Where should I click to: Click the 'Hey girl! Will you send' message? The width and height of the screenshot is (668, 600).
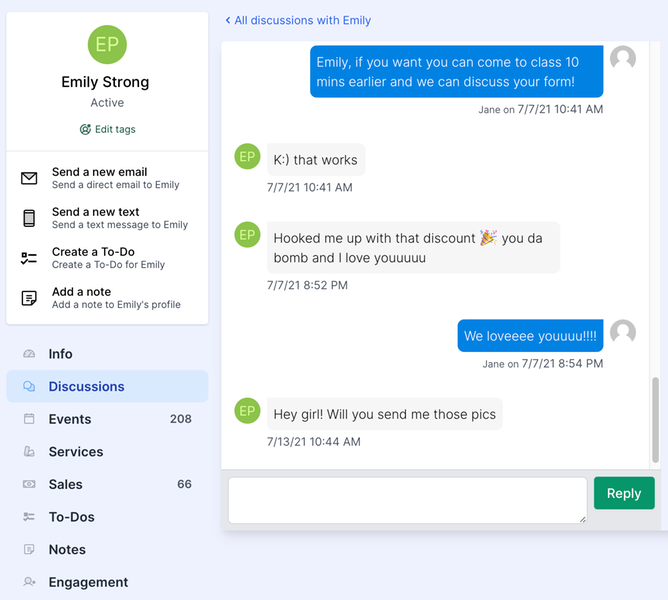click(x=384, y=414)
